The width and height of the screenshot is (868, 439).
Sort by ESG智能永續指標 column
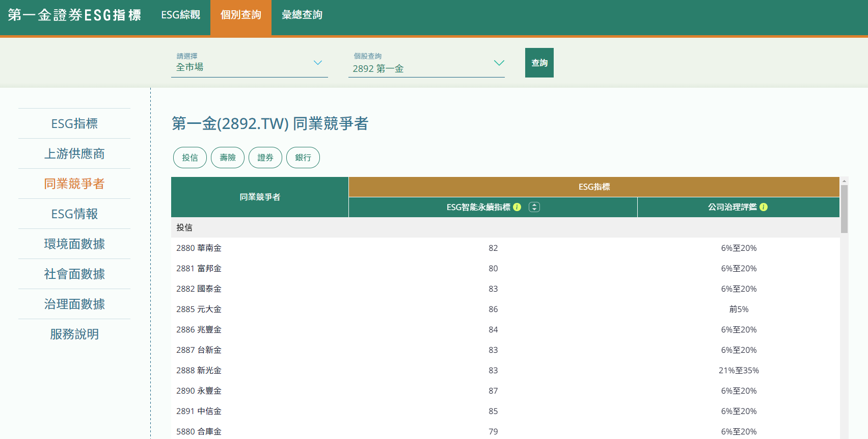point(534,207)
